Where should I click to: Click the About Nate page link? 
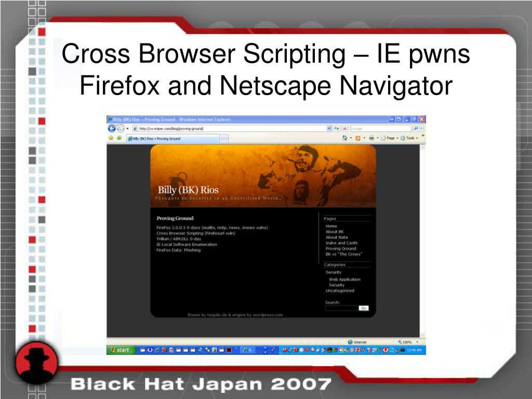(337, 237)
